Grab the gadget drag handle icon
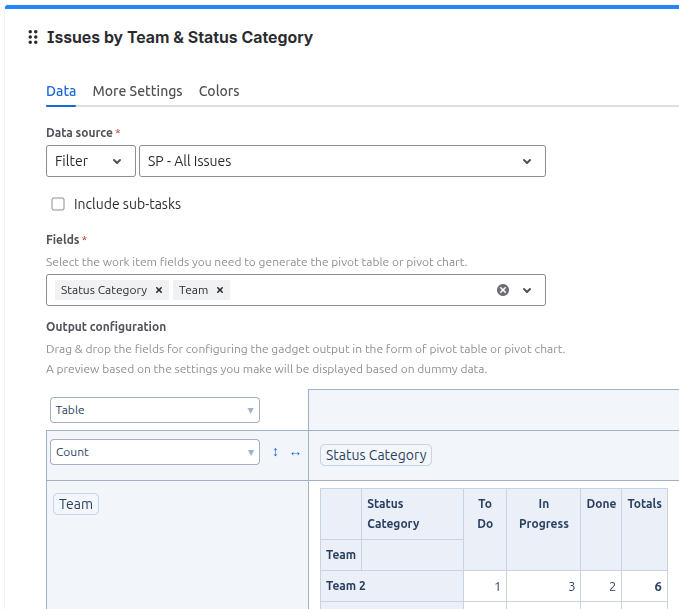679x609 pixels. 33,37
